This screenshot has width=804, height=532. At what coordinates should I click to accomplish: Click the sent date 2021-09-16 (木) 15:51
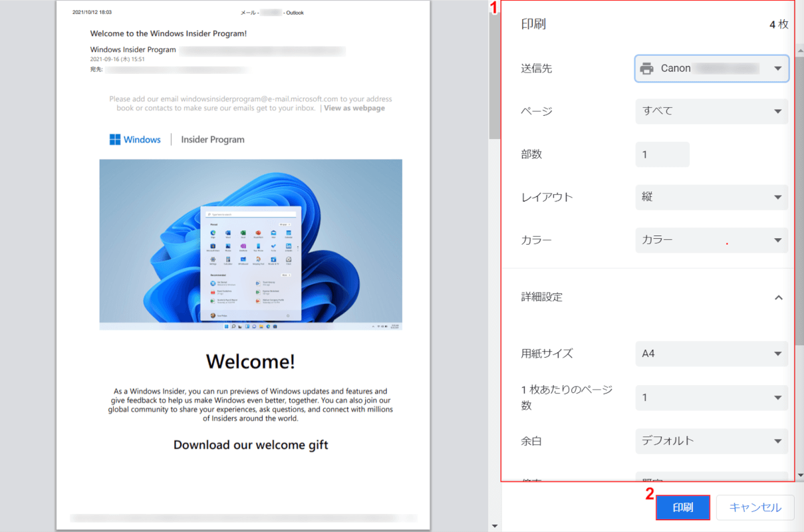118,59
